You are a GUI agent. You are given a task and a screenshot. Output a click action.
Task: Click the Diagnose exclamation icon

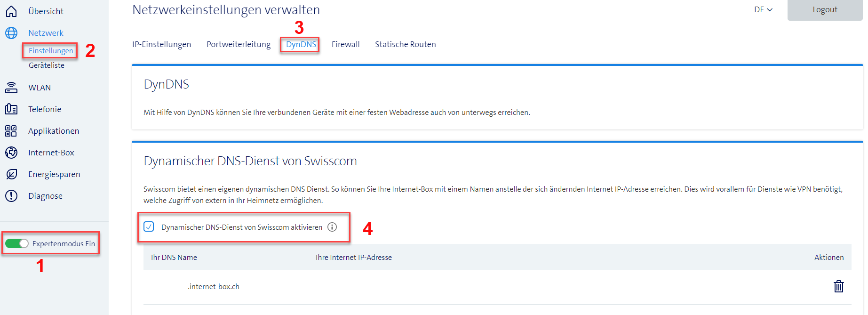click(11, 196)
